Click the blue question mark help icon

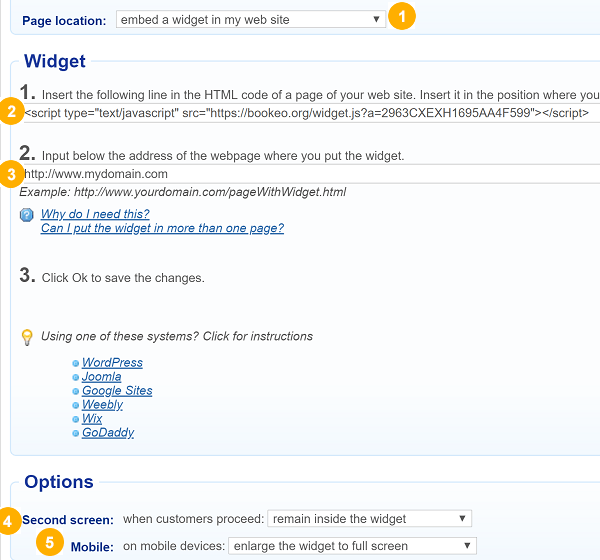pos(26,215)
